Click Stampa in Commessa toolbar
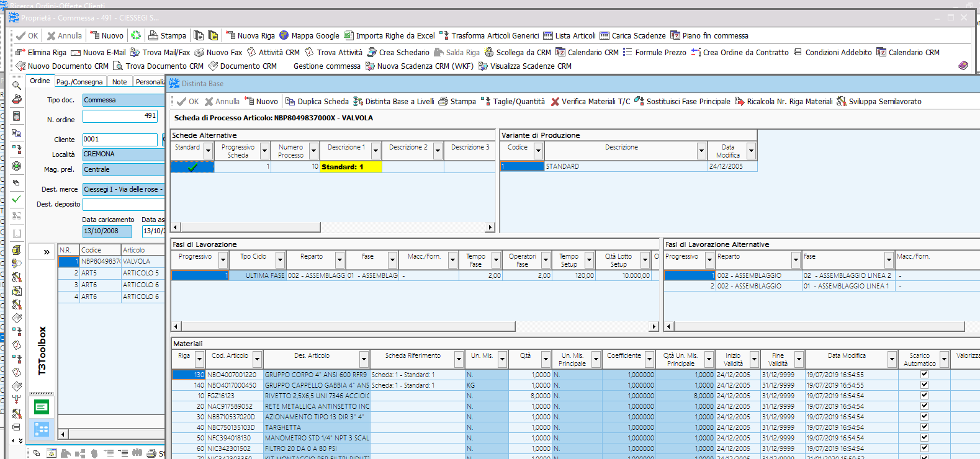The height and width of the screenshot is (459, 980). 167,35
